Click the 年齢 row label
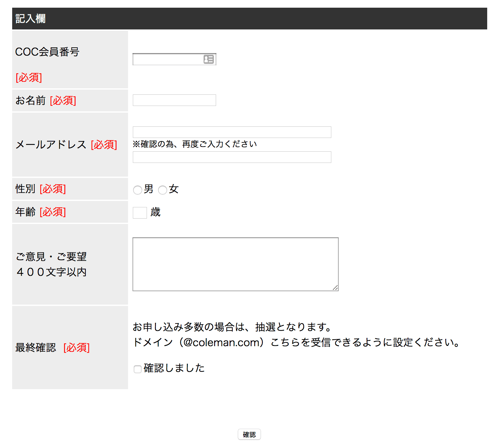The width and height of the screenshot is (500, 448). pyautogui.click(x=25, y=212)
